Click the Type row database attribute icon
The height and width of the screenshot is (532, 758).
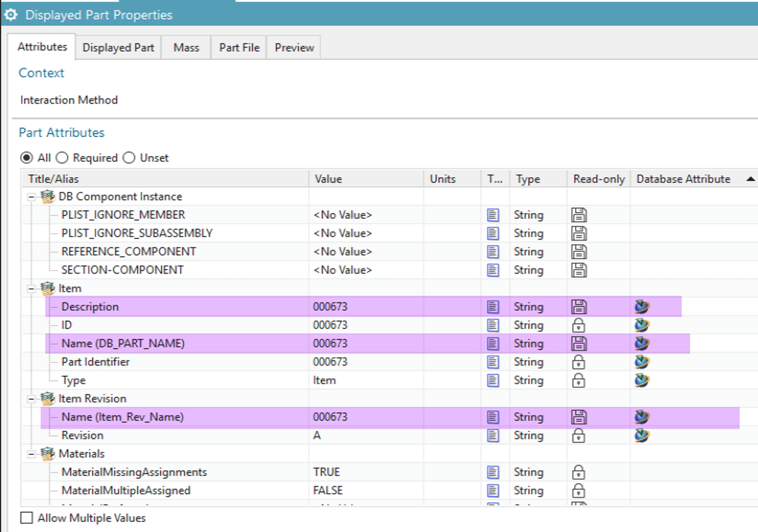pyautogui.click(x=642, y=380)
